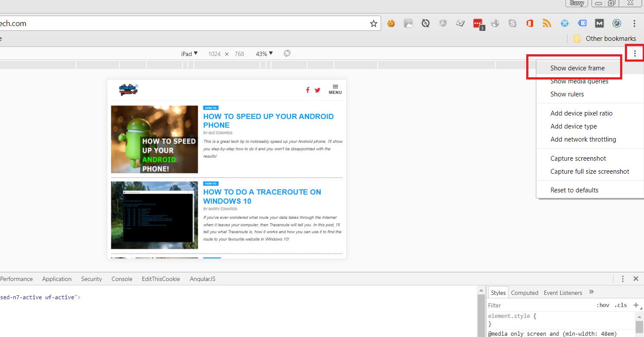The image size is (644, 337).
Task: Edit the 768 height field
Action: click(239, 54)
